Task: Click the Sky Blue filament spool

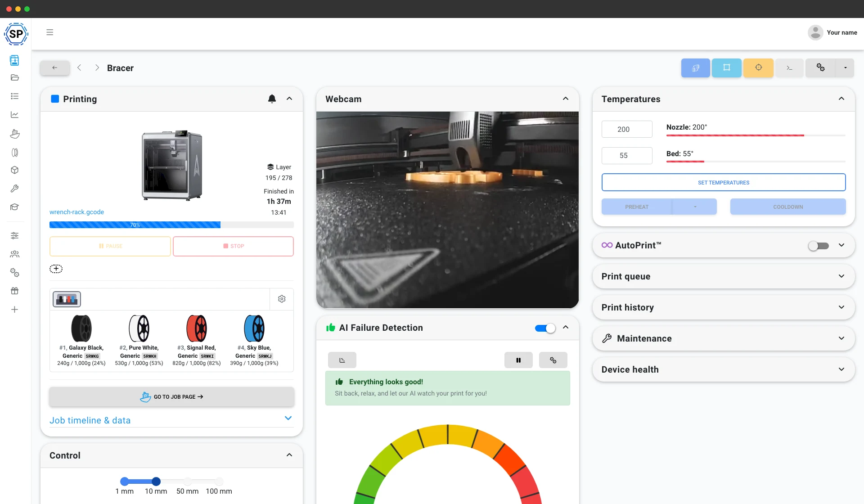Action: point(254,328)
